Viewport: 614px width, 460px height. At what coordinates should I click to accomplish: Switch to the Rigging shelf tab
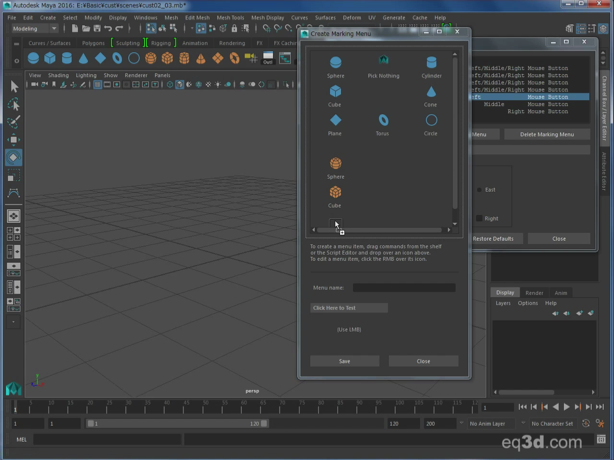(x=161, y=43)
